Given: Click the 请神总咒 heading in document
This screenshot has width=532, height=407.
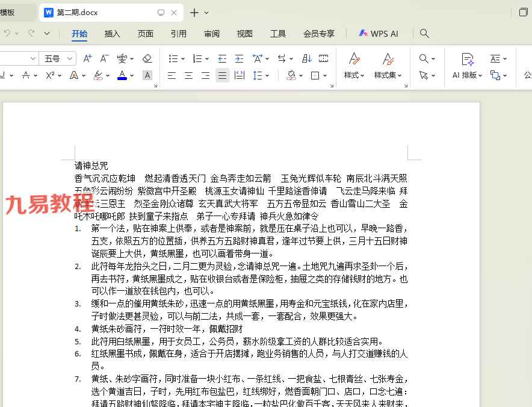Looking at the screenshot, I should [x=91, y=166].
